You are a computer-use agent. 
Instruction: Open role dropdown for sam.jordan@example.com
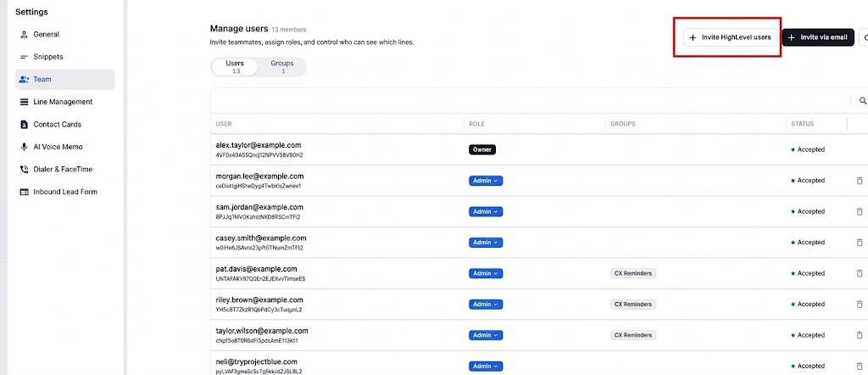(486, 211)
